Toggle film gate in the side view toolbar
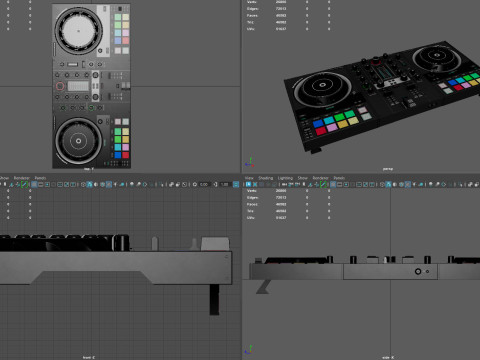The image size is (480, 360). pyautogui.click(x=339, y=184)
